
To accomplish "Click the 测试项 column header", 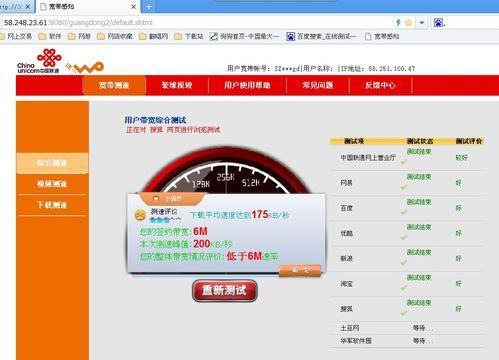I will tap(354, 141).
